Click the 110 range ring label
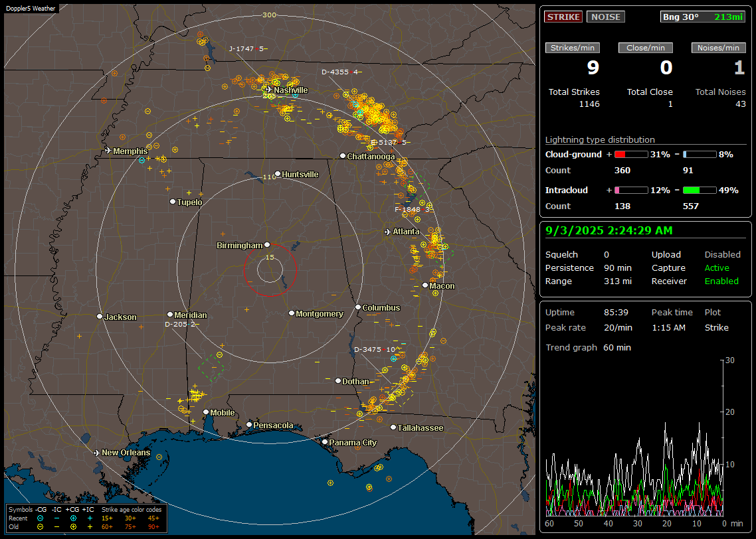 (x=269, y=177)
